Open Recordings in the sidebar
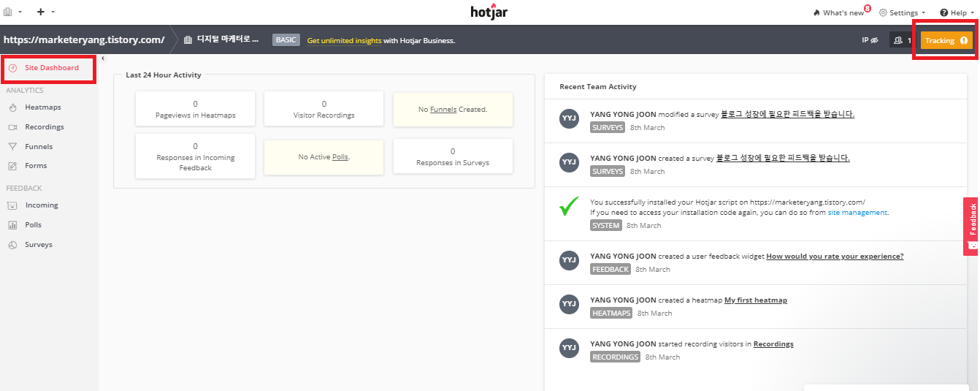The image size is (980, 391). [x=44, y=127]
